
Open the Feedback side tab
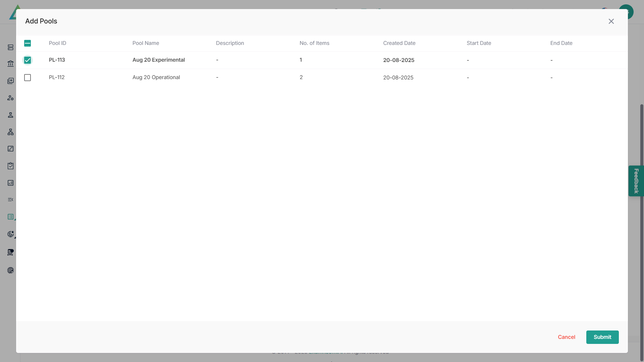point(636,181)
